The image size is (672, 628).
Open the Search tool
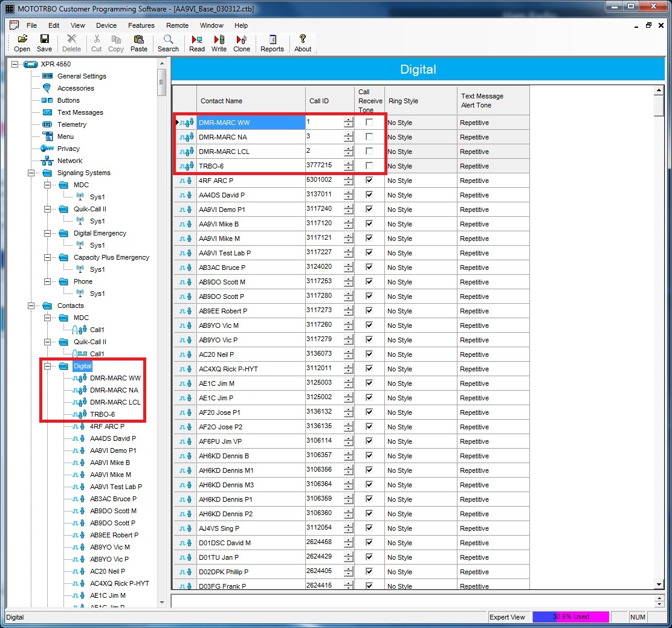pyautogui.click(x=168, y=43)
